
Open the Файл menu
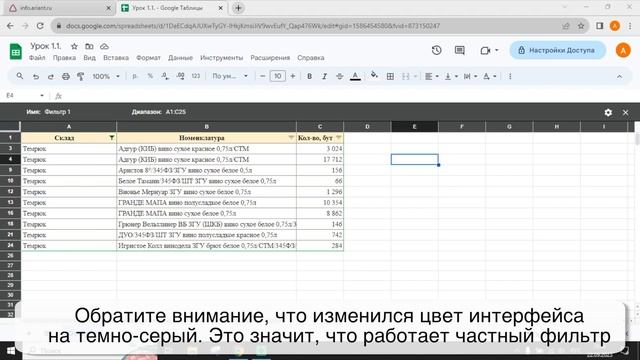37,58
